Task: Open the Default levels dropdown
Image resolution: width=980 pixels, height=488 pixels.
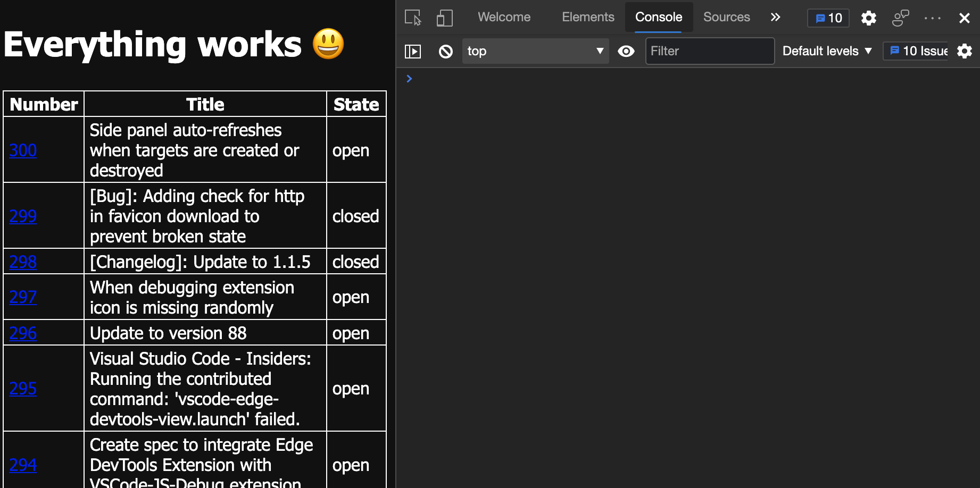Action: pyautogui.click(x=827, y=51)
